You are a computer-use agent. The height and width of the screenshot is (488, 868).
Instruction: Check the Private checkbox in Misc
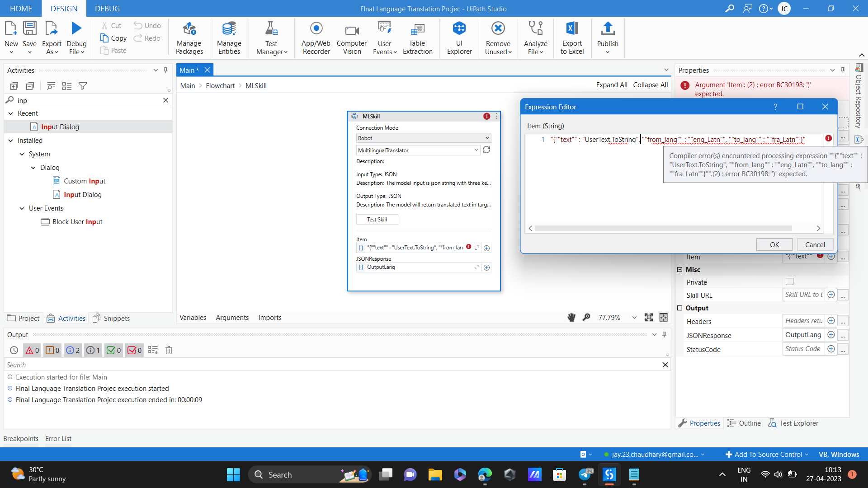[789, 282]
